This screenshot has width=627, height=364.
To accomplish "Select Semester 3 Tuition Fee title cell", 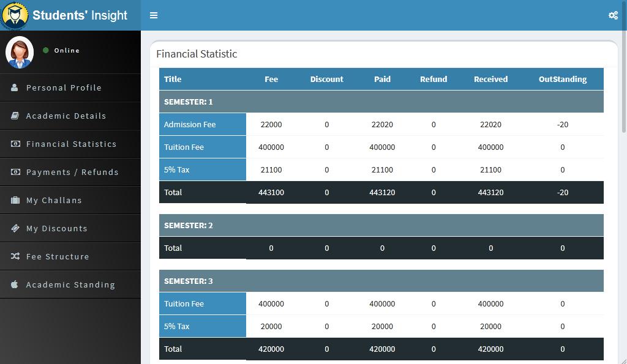I will [x=202, y=303].
